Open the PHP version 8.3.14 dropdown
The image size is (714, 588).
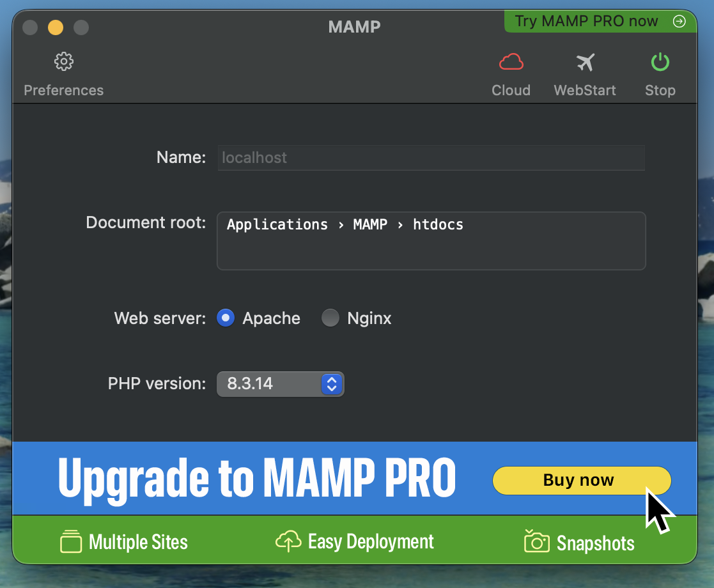[x=280, y=384]
